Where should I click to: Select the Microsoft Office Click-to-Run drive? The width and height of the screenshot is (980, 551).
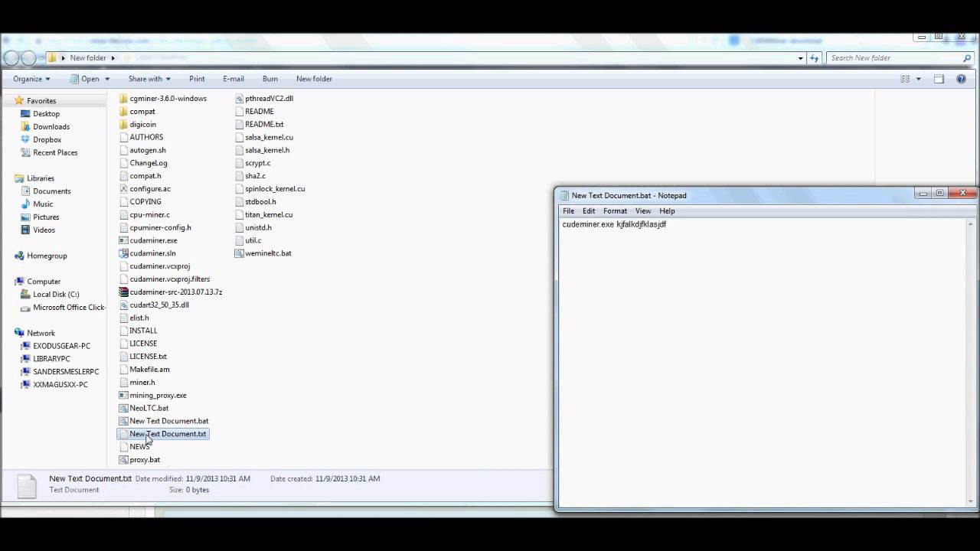[64, 308]
